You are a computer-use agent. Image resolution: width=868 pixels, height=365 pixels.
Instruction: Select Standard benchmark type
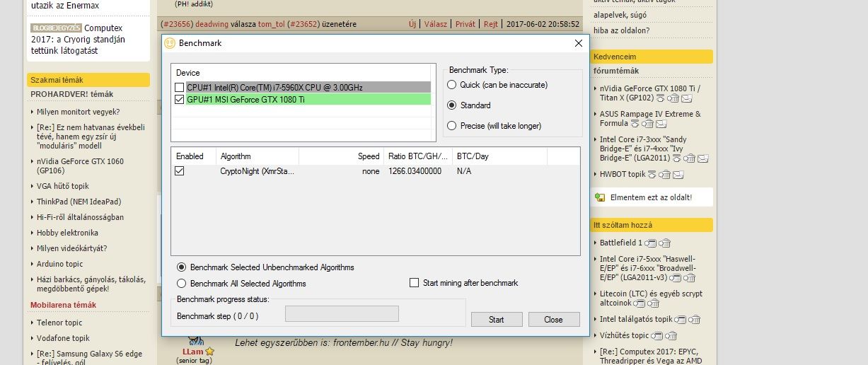(451, 105)
